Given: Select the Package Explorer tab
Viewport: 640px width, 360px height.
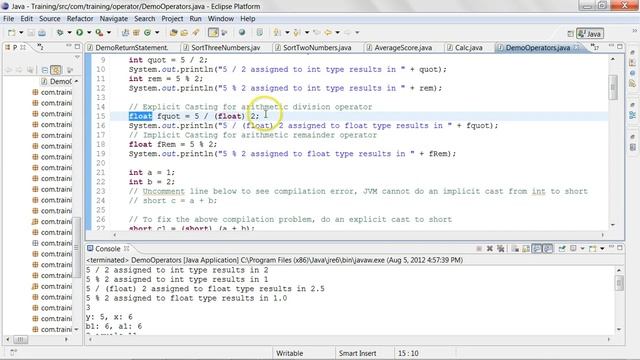Looking at the screenshot, I should click(x=15, y=48).
